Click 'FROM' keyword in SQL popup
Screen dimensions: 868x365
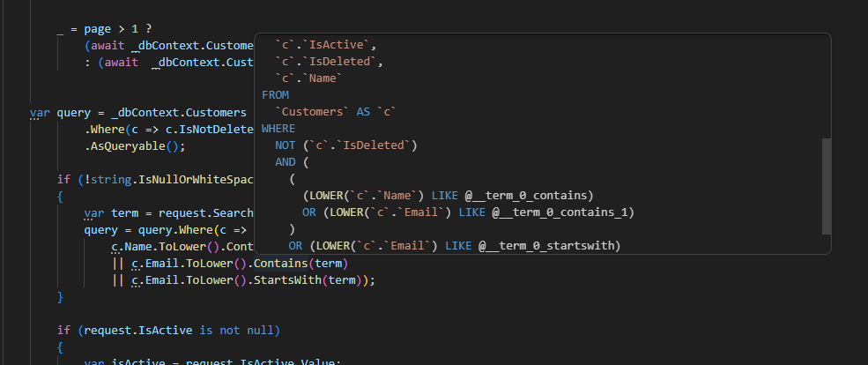click(275, 95)
